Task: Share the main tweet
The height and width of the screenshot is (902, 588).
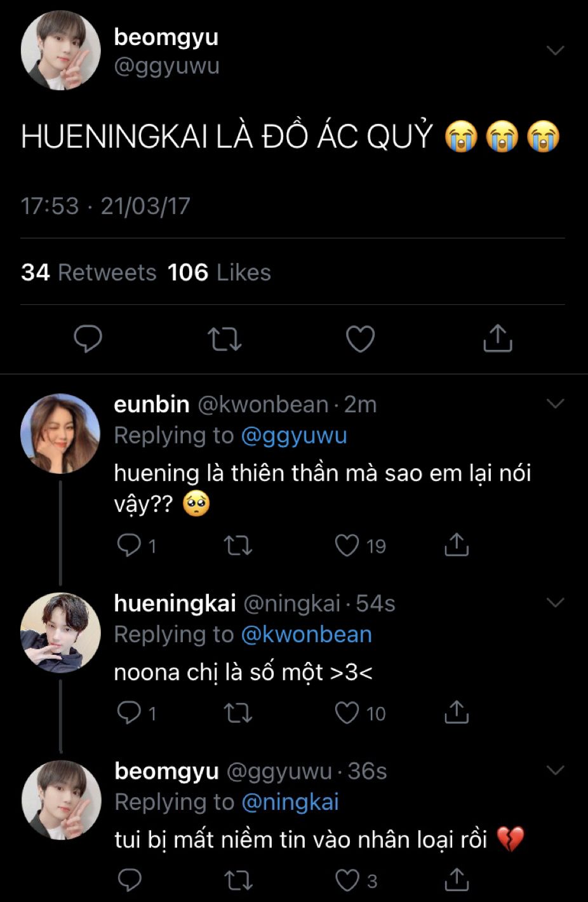Action: pos(497,339)
